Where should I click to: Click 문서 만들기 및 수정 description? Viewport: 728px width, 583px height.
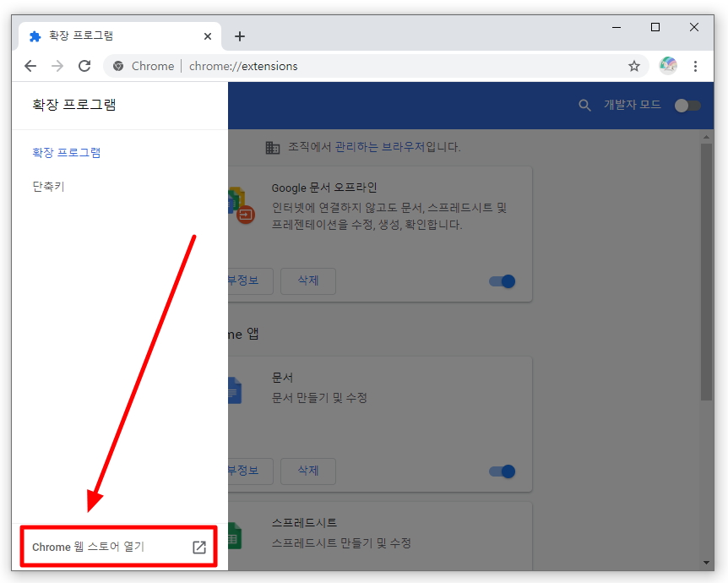(x=319, y=398)
